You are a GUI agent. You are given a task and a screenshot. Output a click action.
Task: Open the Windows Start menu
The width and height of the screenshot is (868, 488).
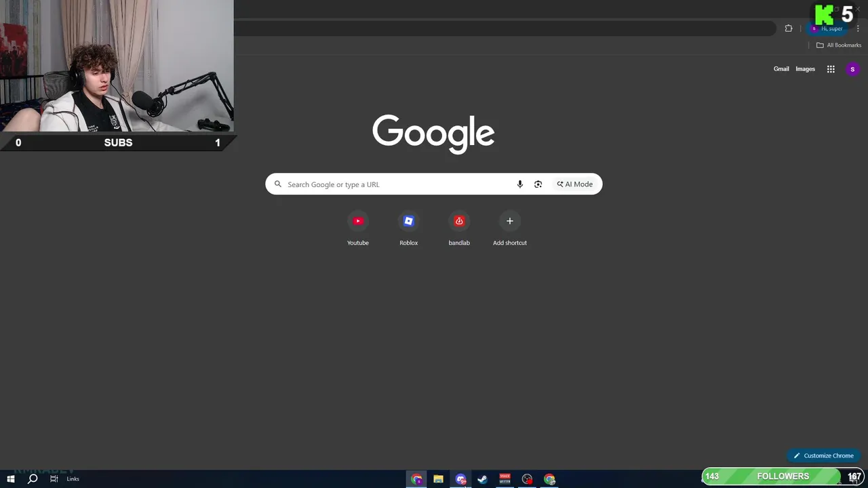[x=11, y=479]
